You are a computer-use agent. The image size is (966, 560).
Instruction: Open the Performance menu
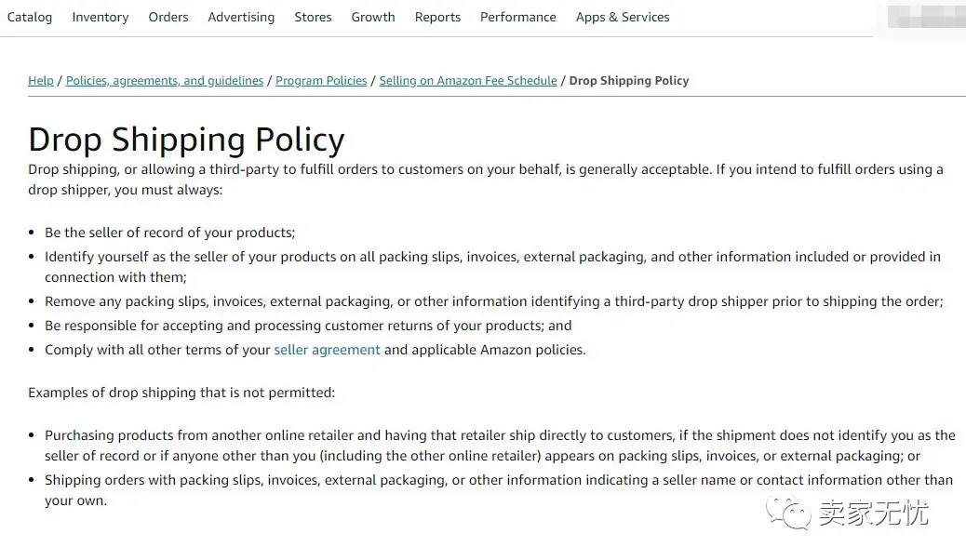pos(518,18)
